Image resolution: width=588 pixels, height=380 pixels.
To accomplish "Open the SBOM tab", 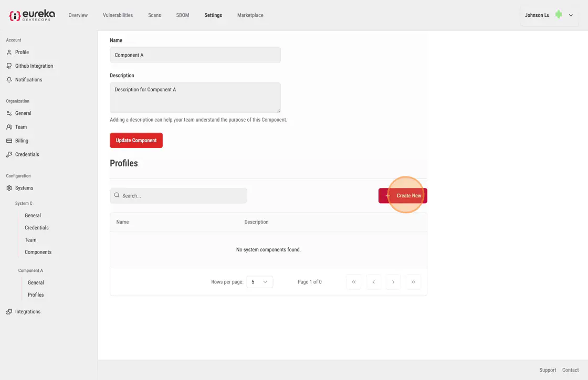I will click(x=183, y=15).
